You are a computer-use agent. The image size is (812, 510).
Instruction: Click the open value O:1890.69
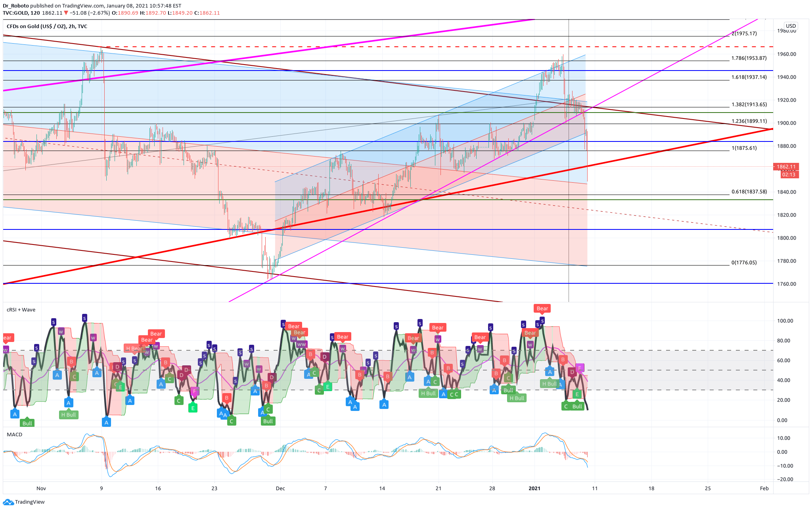pyautogui.click(x=125, y=13)
